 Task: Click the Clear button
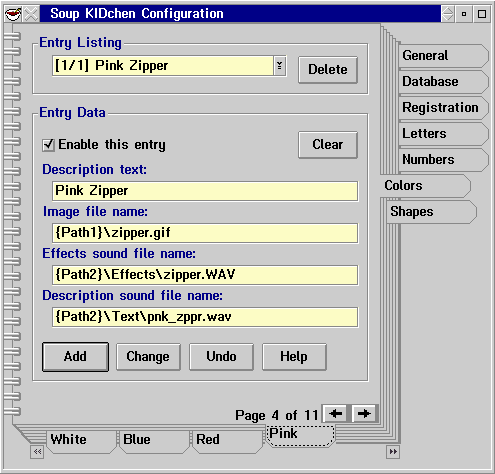tap(328, 145)
